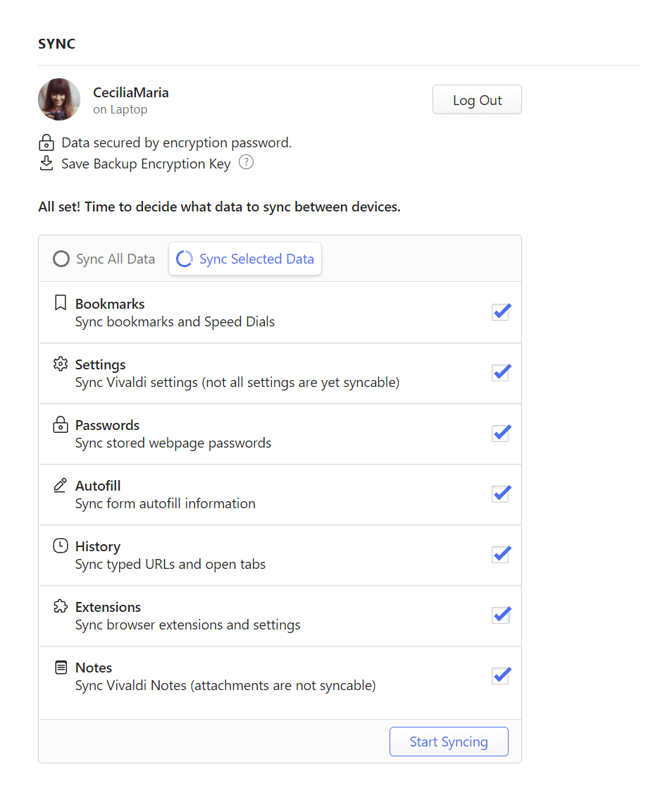Image resolution: width=672 pixels, height=805 pixels.
Task: Click the CeciliaMaria profile avatar
Action: click(x=59, y=99)
